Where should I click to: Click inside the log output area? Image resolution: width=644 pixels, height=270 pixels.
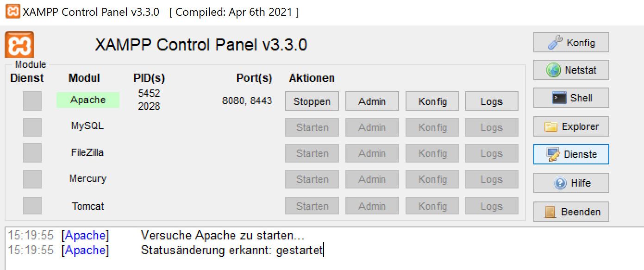point(278,250)
